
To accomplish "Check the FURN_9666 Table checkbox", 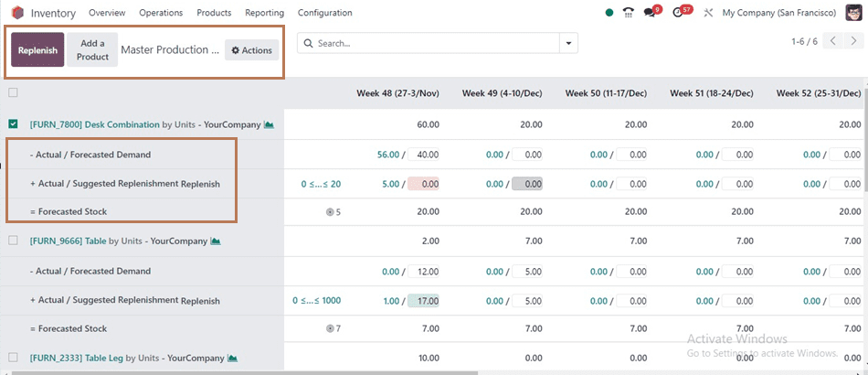I will [14, 241].
